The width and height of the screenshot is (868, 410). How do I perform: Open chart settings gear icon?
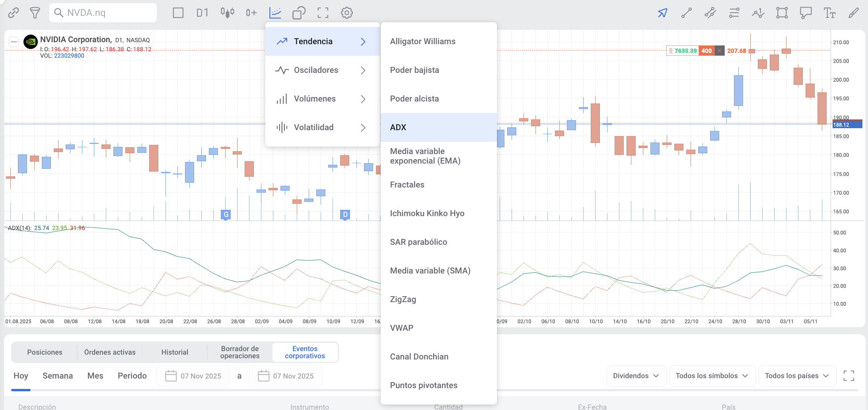coord(347,13)
